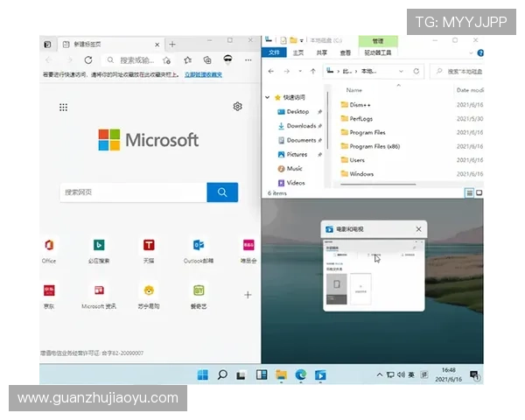The width and height of the screenshot is (525, 420).
Task: Open the Windows Start button on taskbar
Action: point(203,375)
